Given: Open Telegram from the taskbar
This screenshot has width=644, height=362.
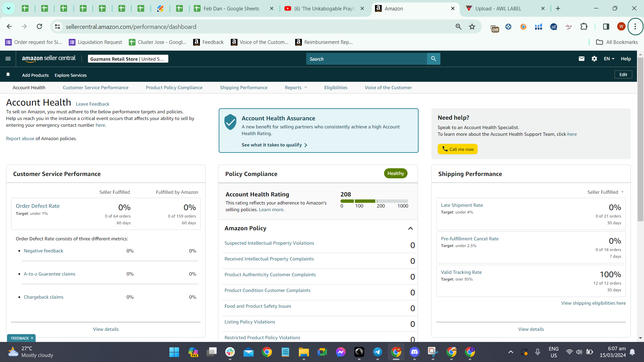Looking at the screenshot, I should pyautogui.click(x=378, y=352).
